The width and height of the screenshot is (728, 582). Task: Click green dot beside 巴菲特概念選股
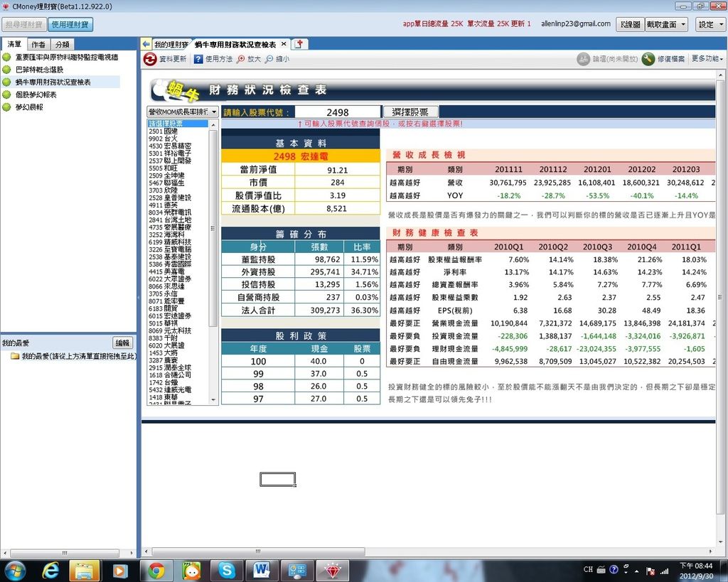coord(6,70)
